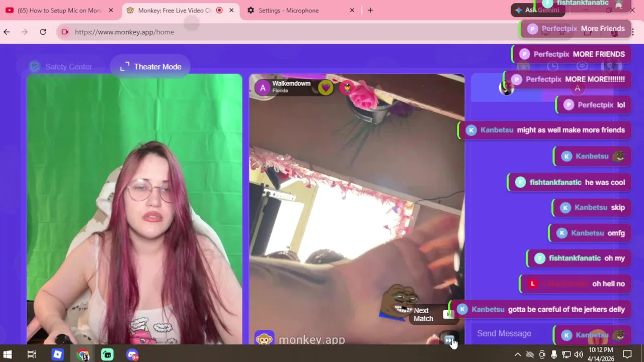Click the red badge next to heart badge

coord(347,88)
